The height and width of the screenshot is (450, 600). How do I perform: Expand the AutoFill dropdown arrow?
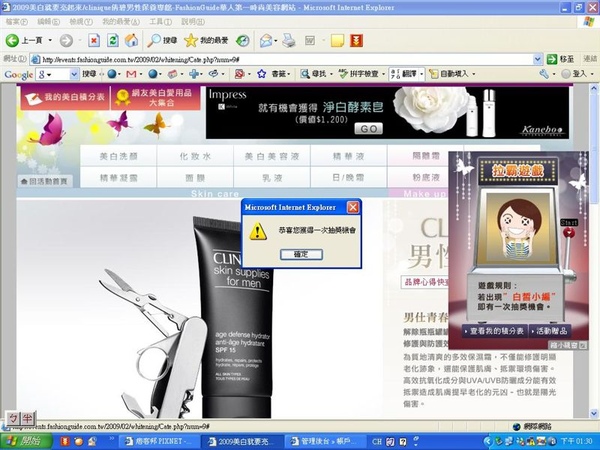[x=474, y=74]
